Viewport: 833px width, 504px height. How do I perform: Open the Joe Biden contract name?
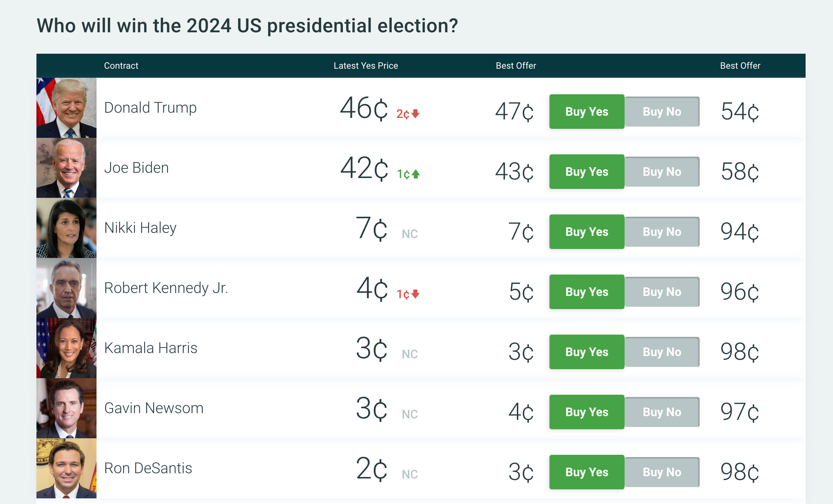pyautogui.click(x=136, y=168)
